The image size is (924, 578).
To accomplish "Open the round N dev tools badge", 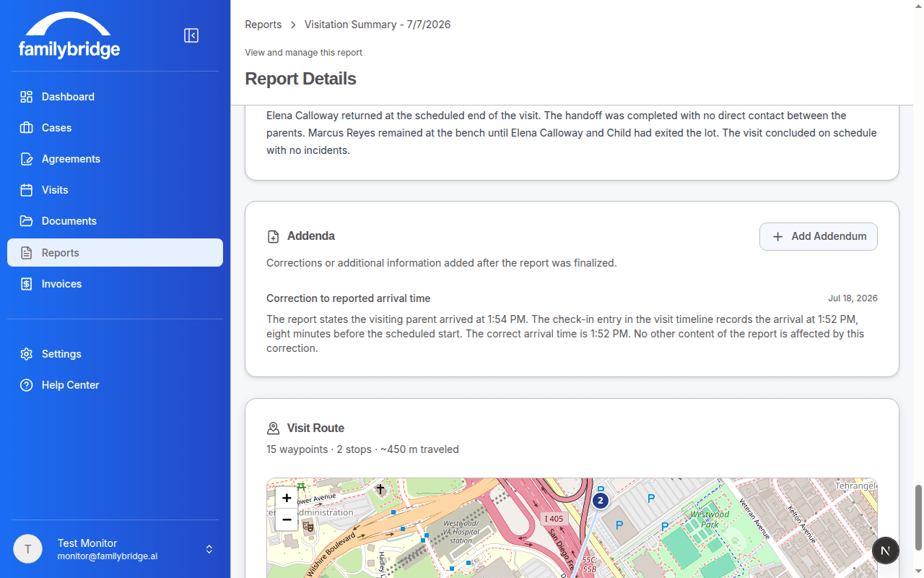I will coord(886,551).
